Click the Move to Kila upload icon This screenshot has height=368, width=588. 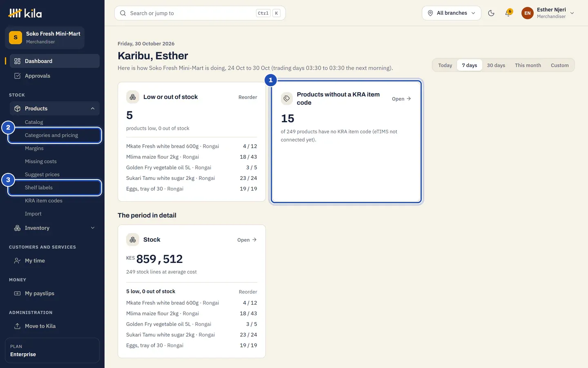17,326
